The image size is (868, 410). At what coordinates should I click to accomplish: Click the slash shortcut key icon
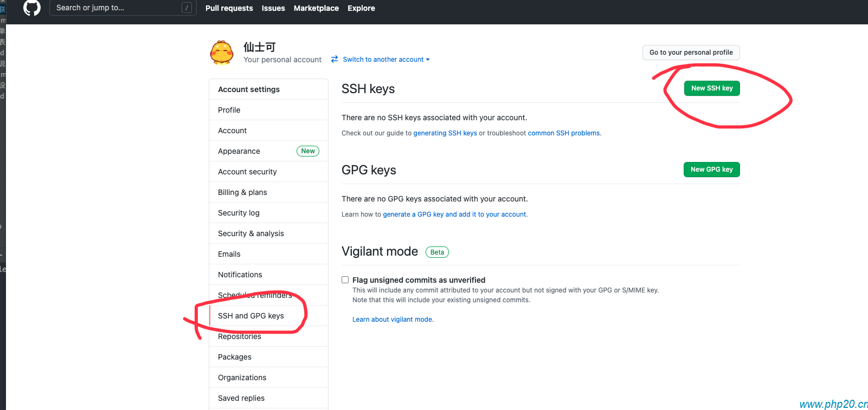187,8
